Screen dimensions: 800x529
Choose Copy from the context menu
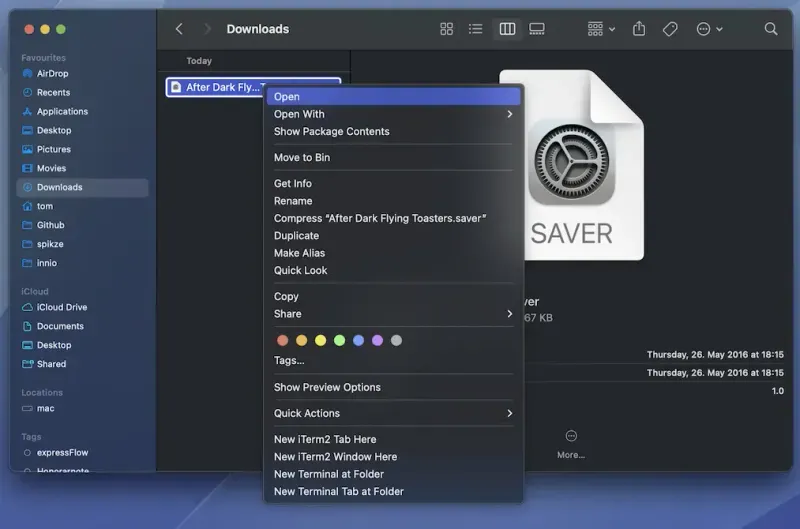(x=393, y=296)
